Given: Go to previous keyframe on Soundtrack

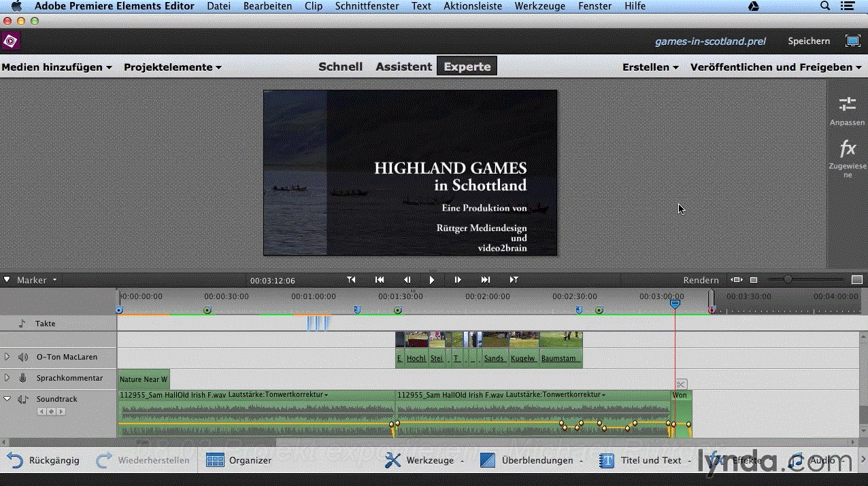Looking at the screenshot, I should [x=42, y=411].
